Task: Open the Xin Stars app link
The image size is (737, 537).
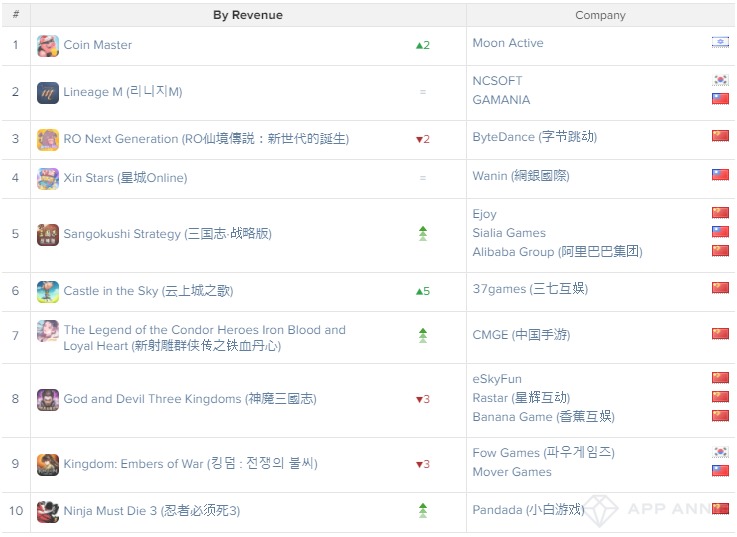Action: [125, 178]
